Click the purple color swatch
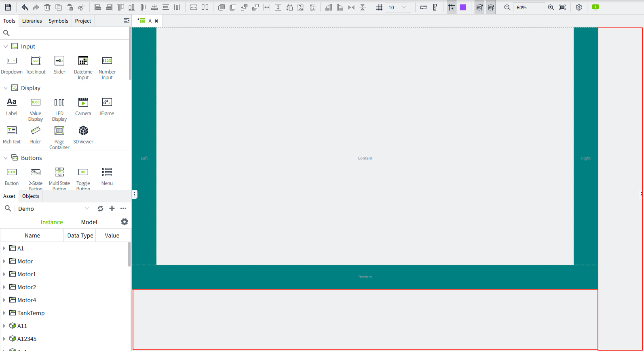 [463, 7]
